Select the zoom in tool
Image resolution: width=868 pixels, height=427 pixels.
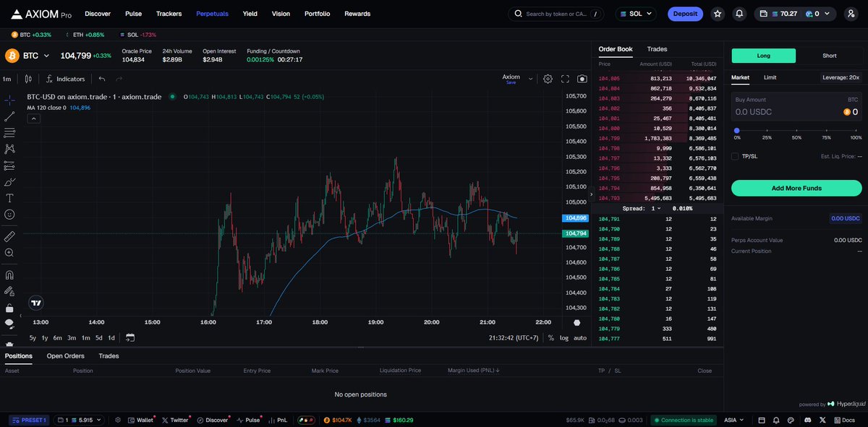tap(9, 253)
